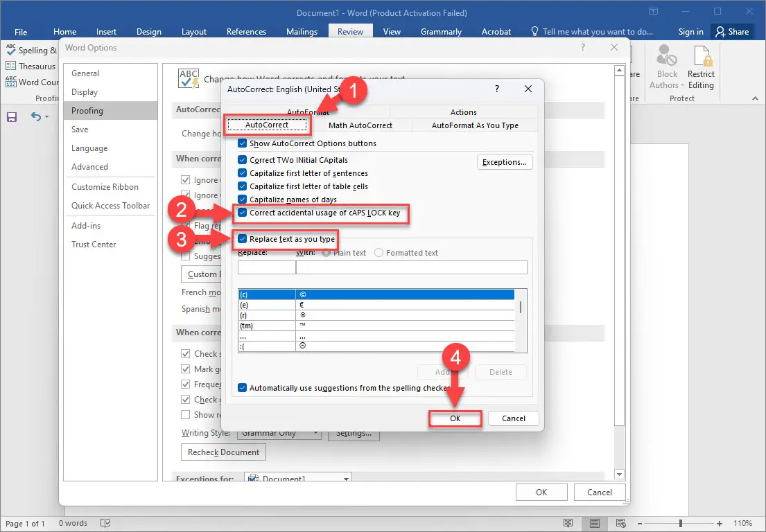Click the Save icon in Quick Access Toolbar

click(12, 116)
